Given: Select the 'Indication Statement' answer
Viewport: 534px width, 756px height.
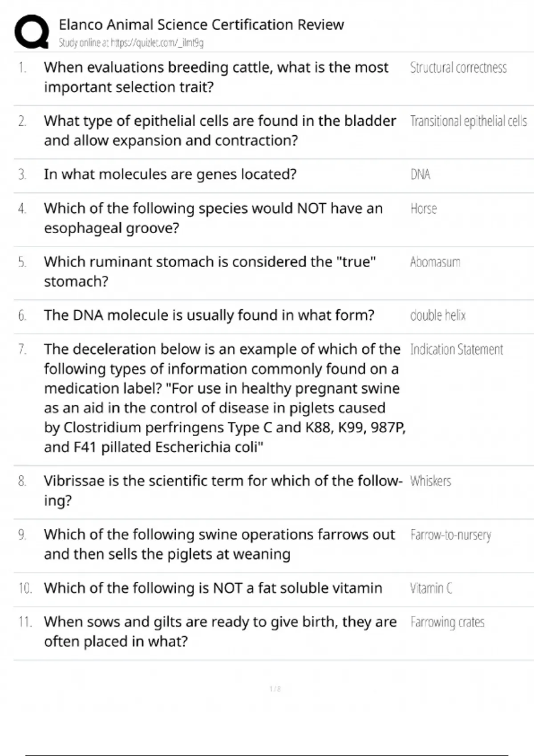Looking at the screenshot, I should point(456,350).
